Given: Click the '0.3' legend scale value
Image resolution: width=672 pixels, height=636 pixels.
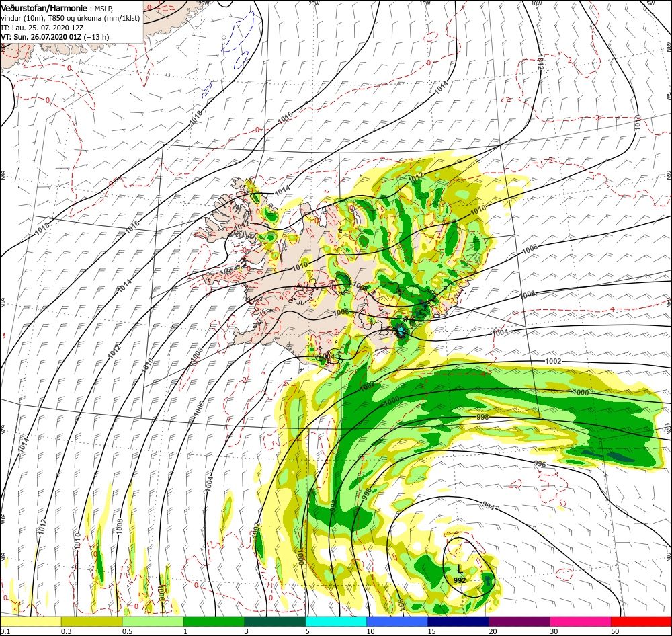Looking at the screenshot, I should tap(66, 631).
